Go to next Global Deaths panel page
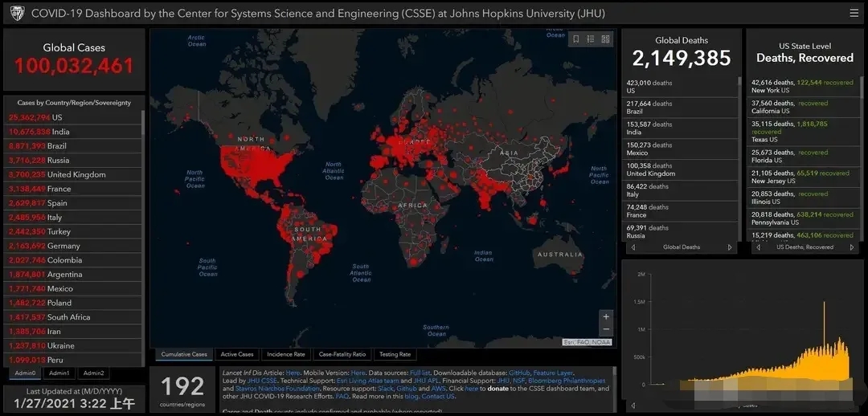868x416 pixels. [730, 247]
